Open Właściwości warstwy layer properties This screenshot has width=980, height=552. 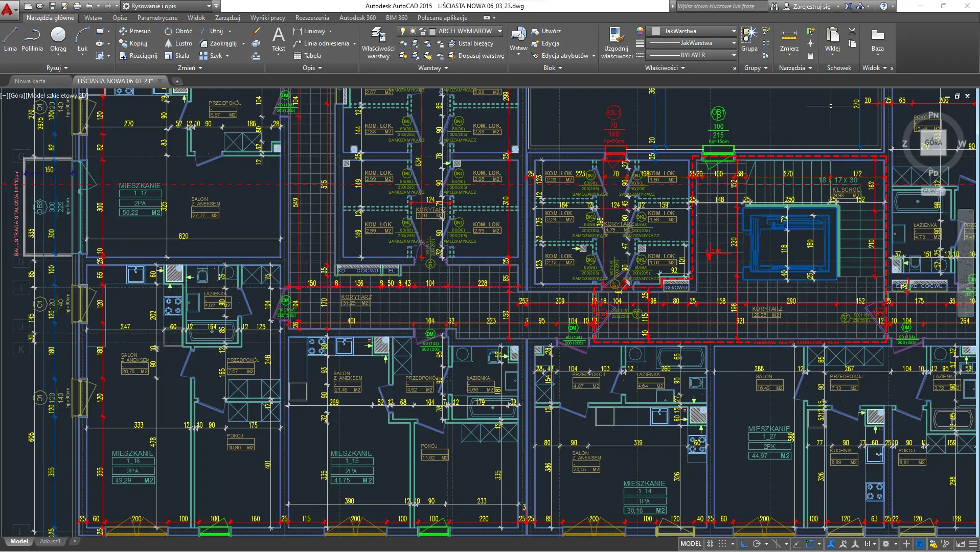click(x=378, y=43)
